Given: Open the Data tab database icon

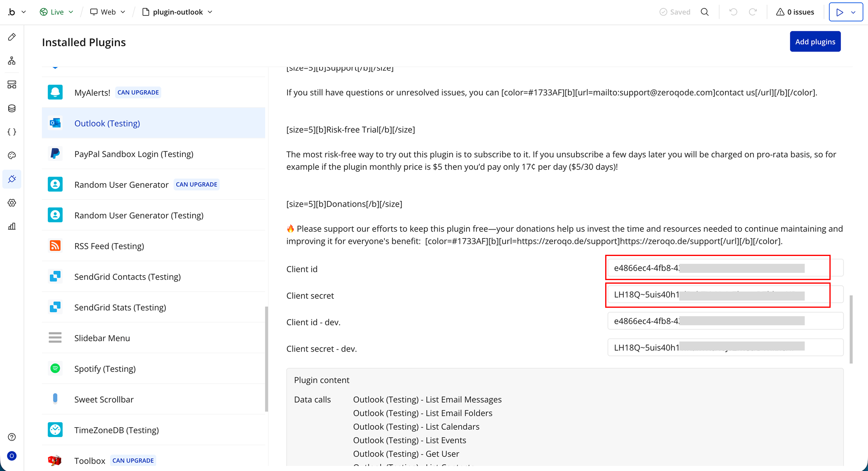Looking at the screenshot, I should (12, 108).
